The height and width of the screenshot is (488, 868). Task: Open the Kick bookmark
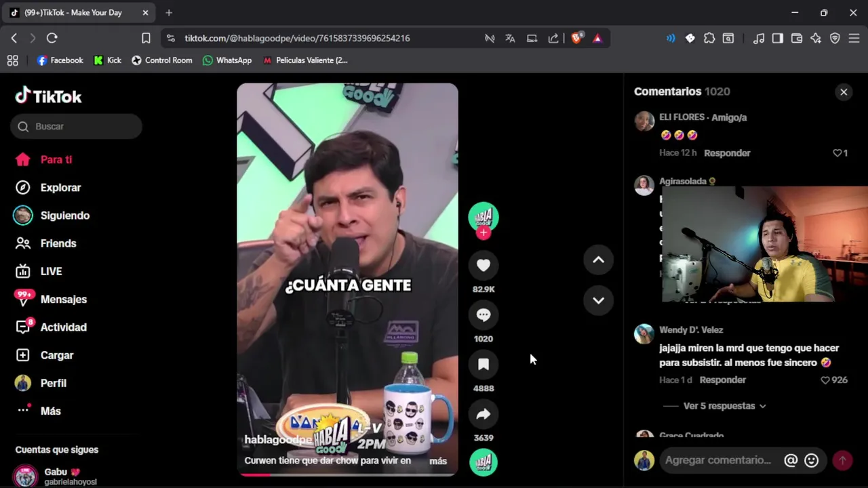tap(108, 60)
